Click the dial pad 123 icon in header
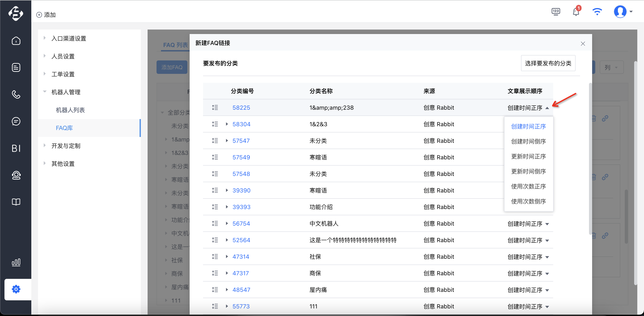Viewport: 644px width, 316px height. [x=556, y=11]
